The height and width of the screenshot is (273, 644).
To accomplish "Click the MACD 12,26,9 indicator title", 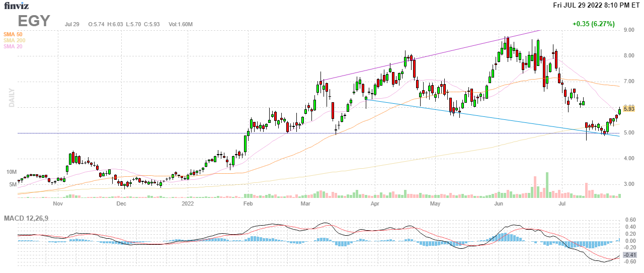I will click(x=30, y=218).
